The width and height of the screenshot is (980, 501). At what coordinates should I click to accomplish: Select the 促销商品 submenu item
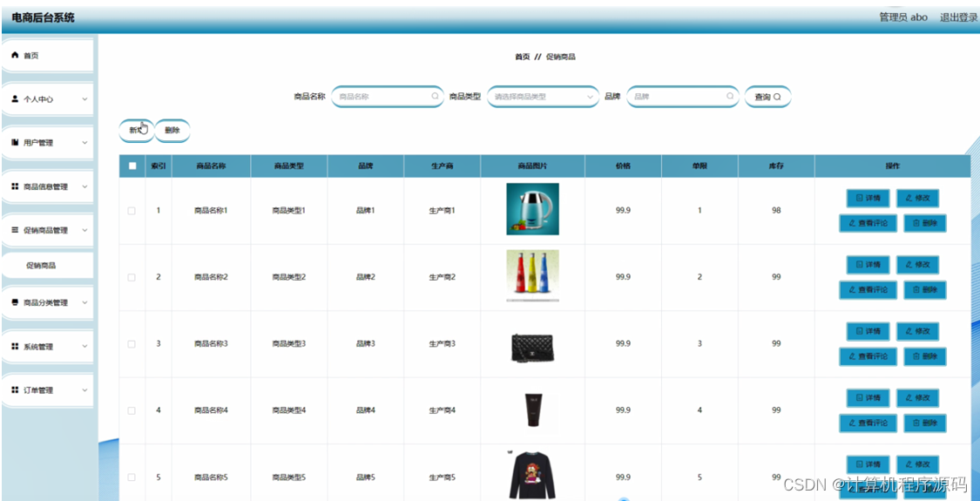point(48,266)
